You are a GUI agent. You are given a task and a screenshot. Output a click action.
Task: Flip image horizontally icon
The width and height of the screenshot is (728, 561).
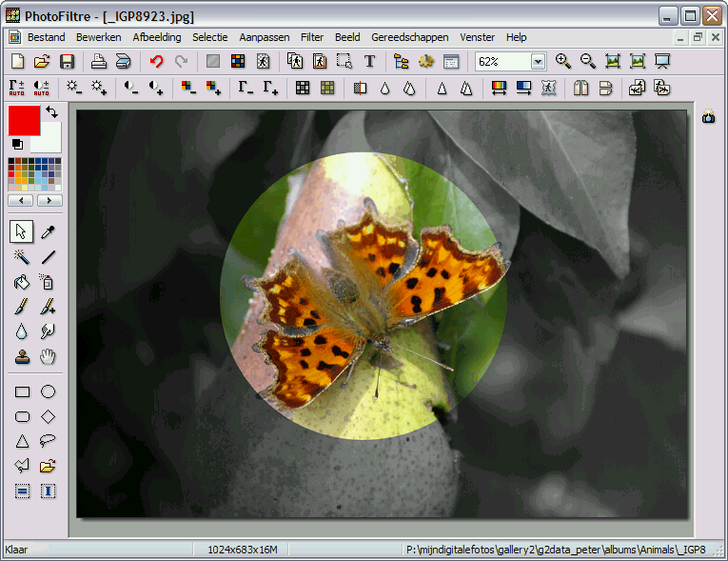coord(580,88)
